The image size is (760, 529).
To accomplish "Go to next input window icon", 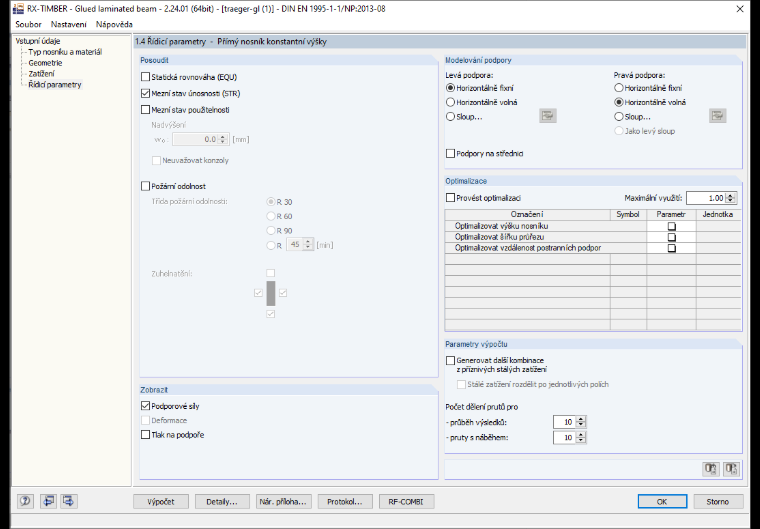I will coord(68,501).
